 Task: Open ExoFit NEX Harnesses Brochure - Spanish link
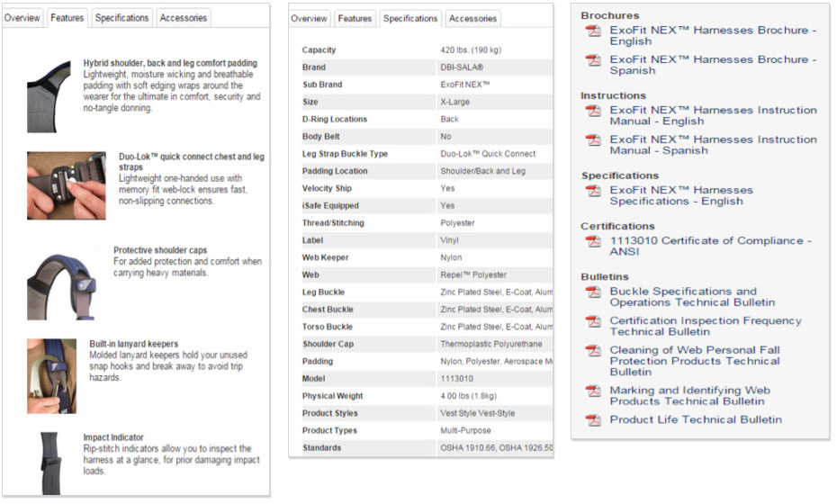[x=713, y=65]
